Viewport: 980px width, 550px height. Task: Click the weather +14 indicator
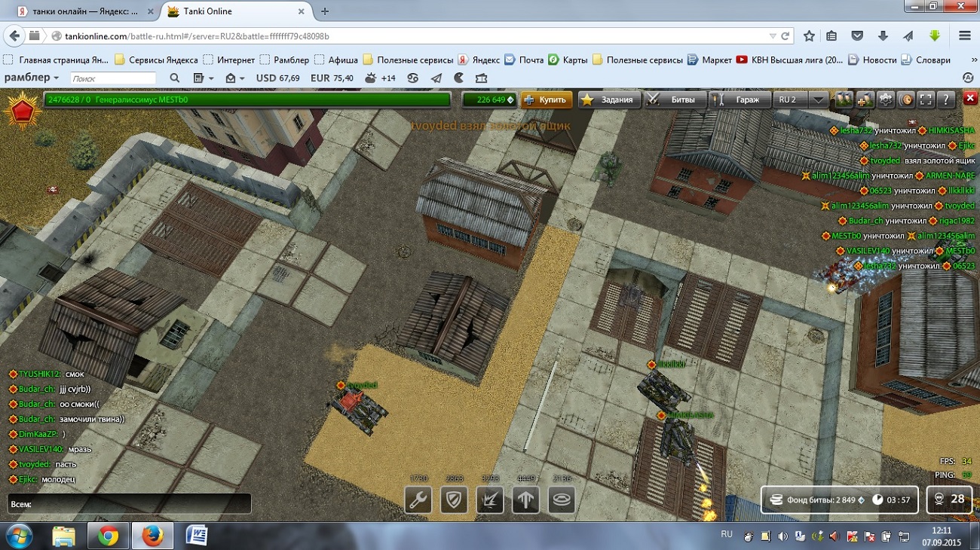(x=380, y=78)
